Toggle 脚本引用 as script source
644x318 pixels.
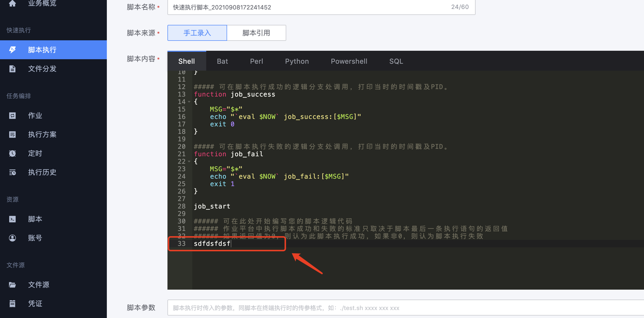(x=256, y=33)
